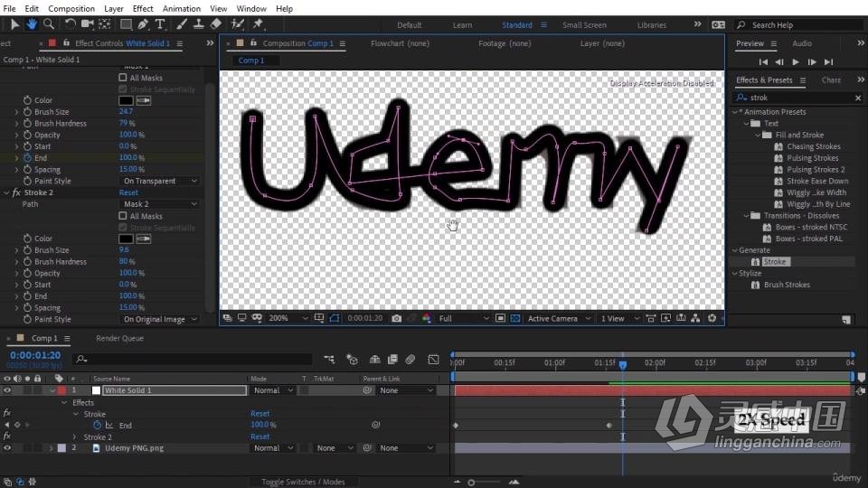The height and width of the screenshot is (488, 868).
Task: Select the Pen tool
Action: tap(143, 23)
